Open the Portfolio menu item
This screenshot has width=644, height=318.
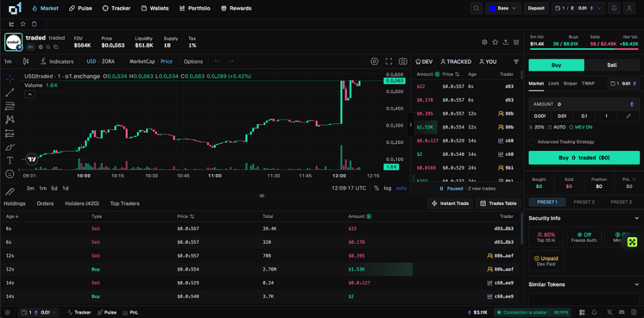point(195,8)
